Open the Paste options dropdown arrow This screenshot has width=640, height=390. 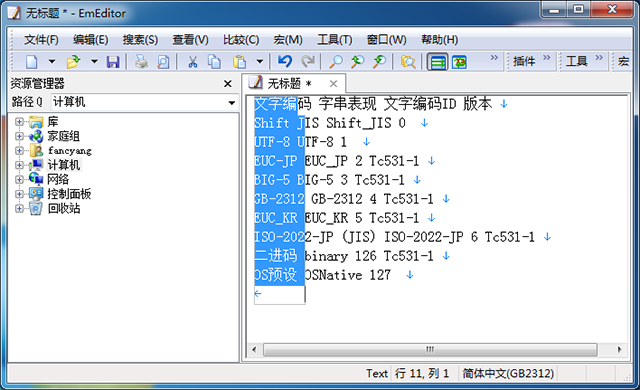click(260, 62)
